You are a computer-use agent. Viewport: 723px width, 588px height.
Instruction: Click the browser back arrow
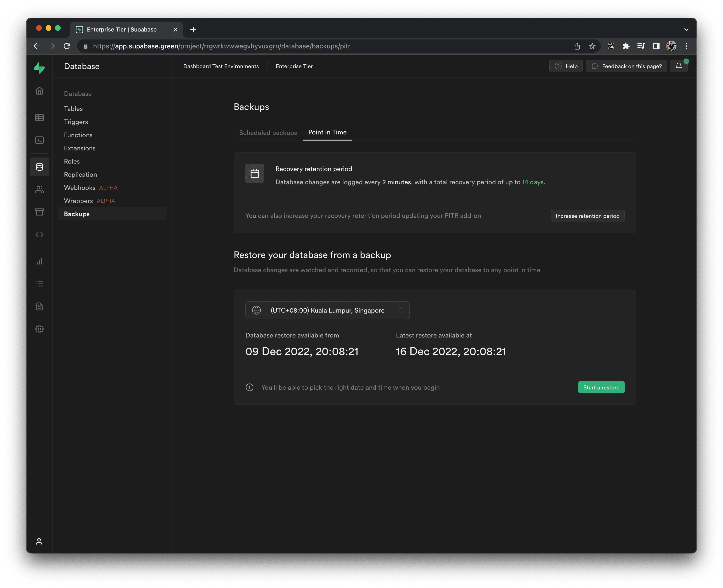pos(37,46)
